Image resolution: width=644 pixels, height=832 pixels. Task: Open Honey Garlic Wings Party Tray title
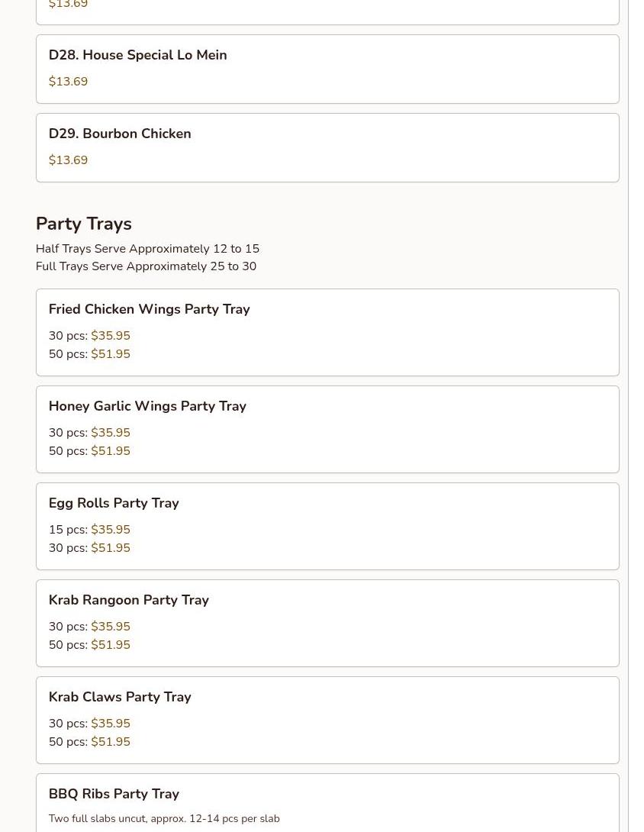(x=147, y=406)
